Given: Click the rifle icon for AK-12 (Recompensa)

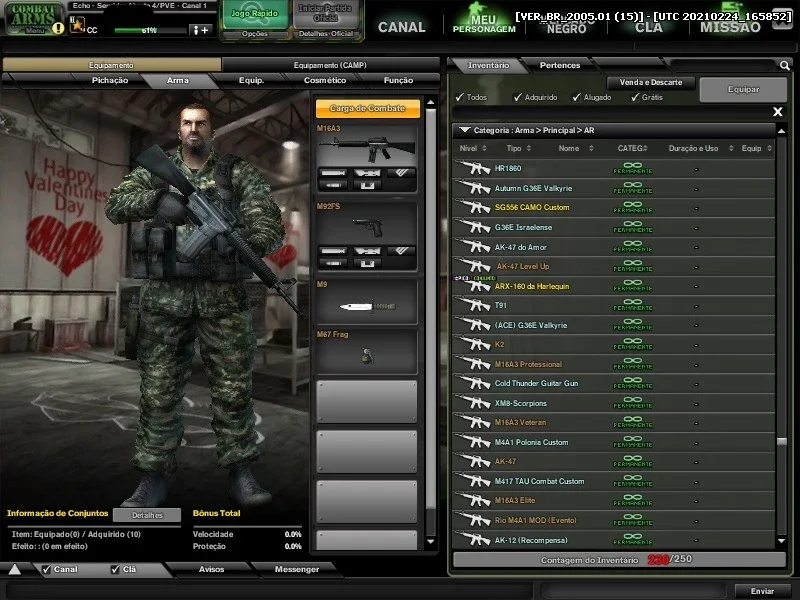Looking at the screenshot, I should [473, 540].
